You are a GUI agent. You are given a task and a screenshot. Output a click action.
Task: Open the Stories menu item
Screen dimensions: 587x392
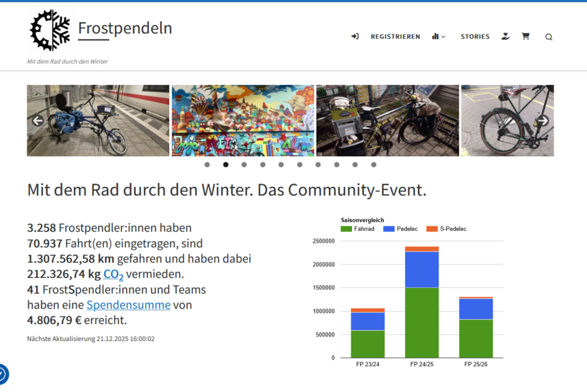[475, 37]
